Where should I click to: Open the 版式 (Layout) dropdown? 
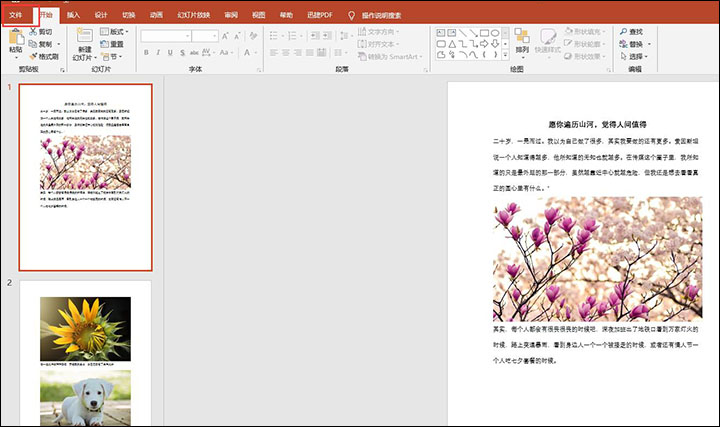pyautogui.click(x=116, y=32)
